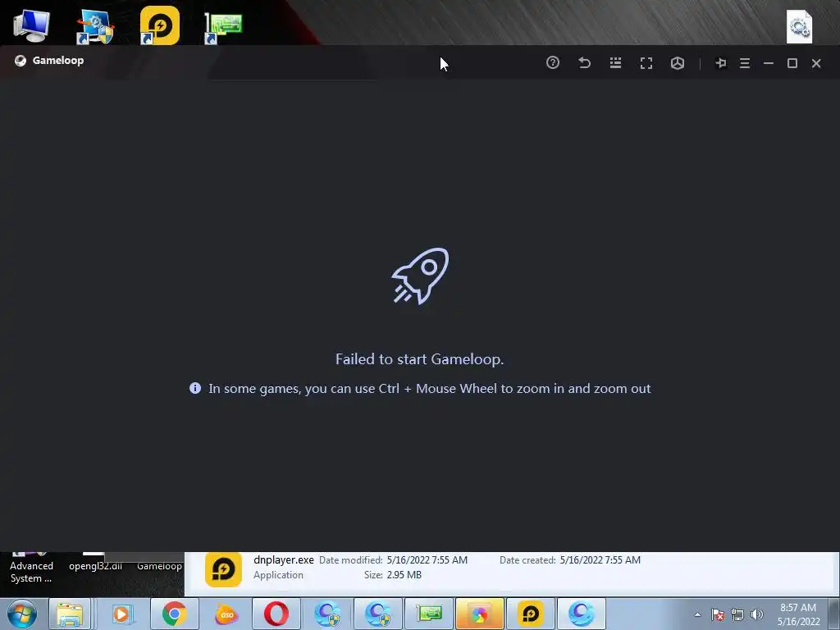
Task: Close the Gameloop window
Action: (x=816, y=63)
